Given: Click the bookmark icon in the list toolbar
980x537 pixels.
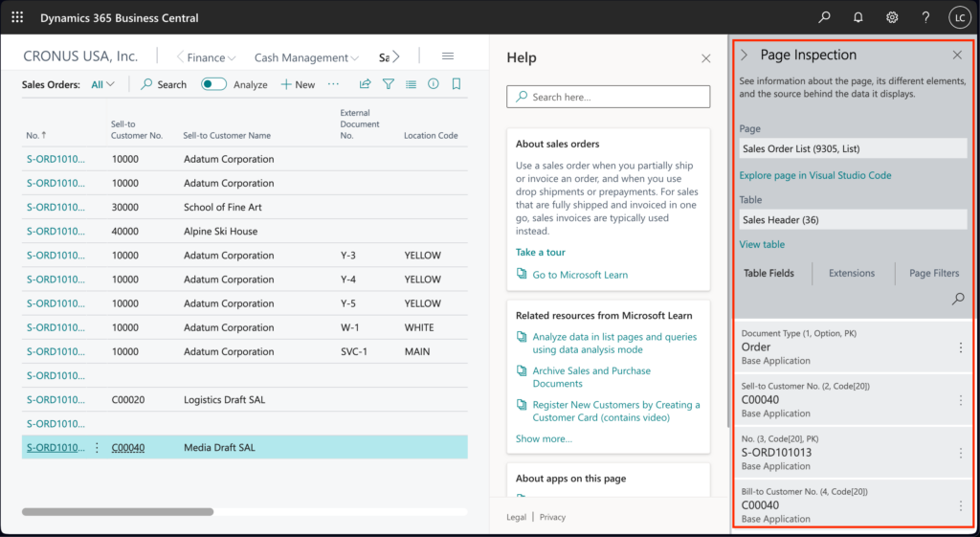Looking at the screenshot, I should (457, 84).
